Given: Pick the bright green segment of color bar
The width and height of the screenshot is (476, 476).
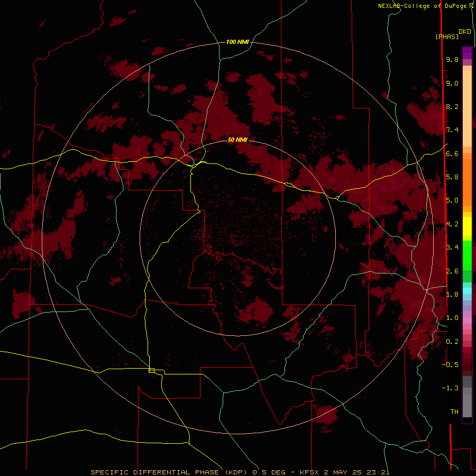Looking at the screenshot, I should [467, 255].
